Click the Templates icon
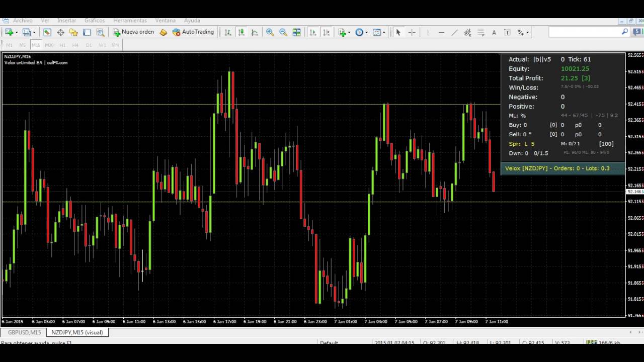The width and height of the screenshot is (644, 362). [x=377, y=32]
